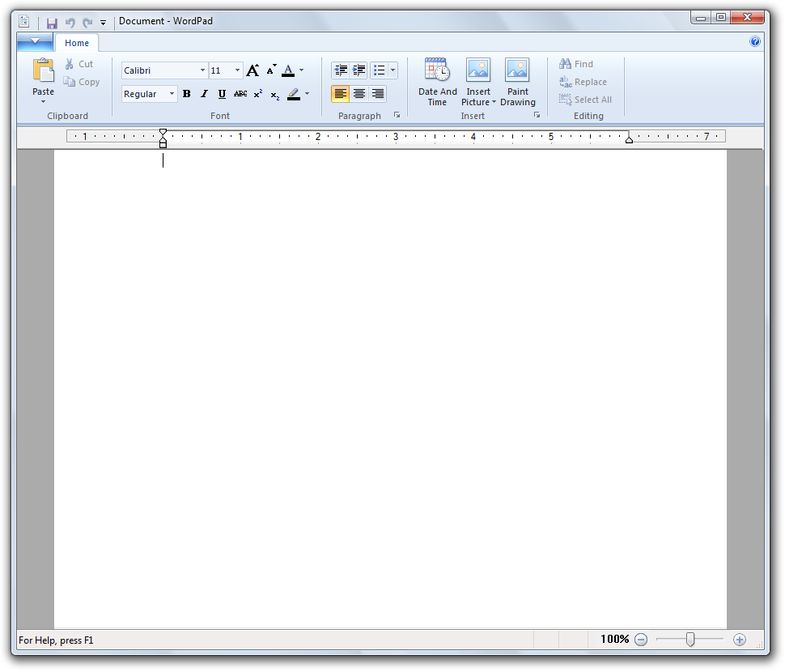Open WordPad Help question mark icon
This screenshot has width=785, height=672.
754,41
